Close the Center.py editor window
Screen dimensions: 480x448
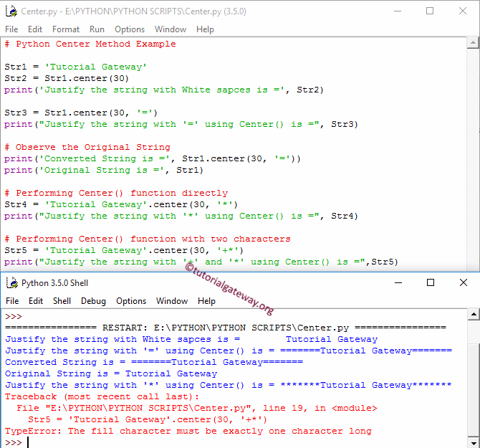463,11
